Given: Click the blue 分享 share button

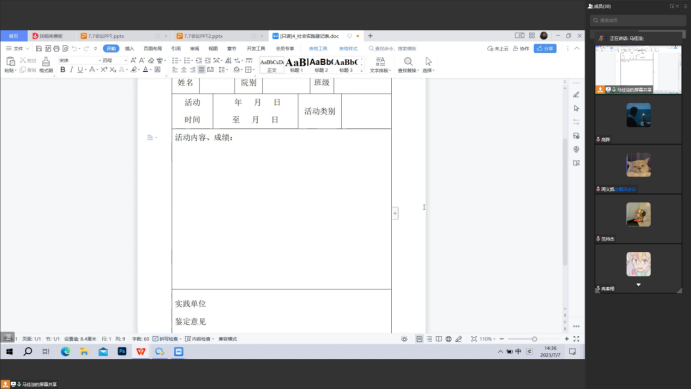Looking at the screenshot, I should (545, 49).
